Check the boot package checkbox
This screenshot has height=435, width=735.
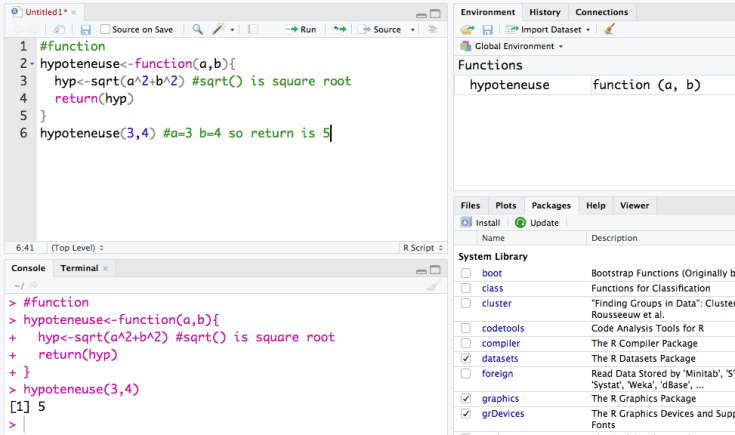466,273
